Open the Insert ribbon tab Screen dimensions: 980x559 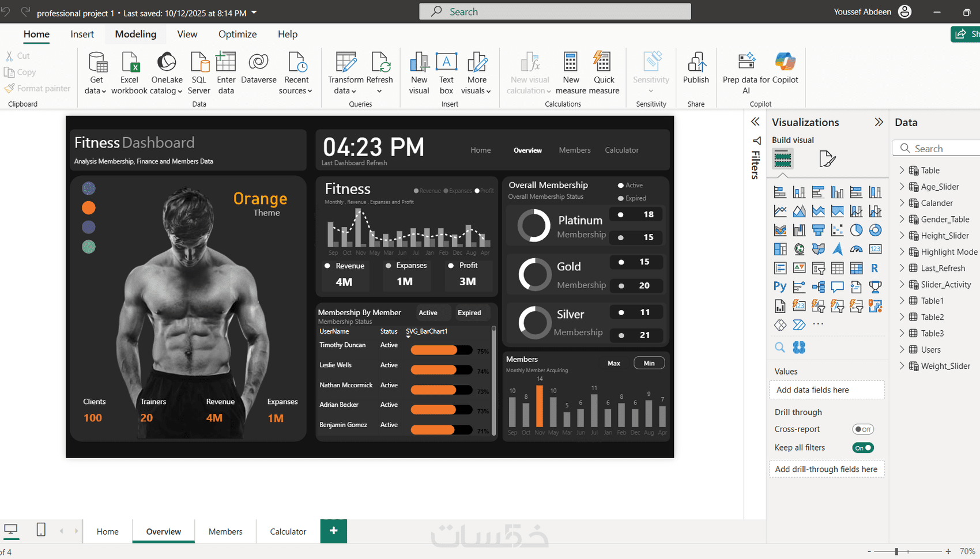(x=82, y=34)
